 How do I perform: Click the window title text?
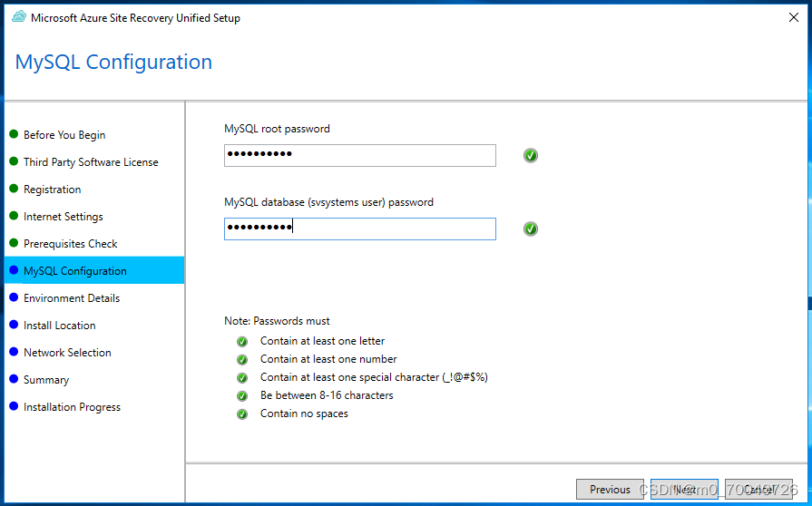point(136,18)
